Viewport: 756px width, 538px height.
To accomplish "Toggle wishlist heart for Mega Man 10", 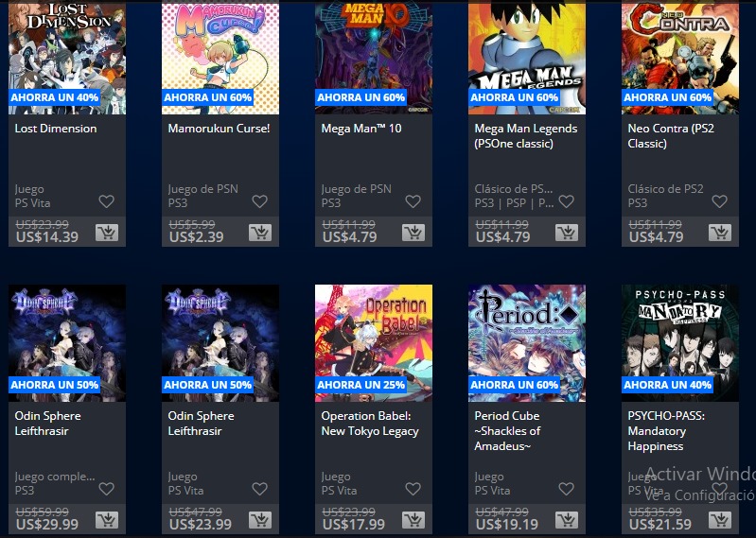I will [x=413, y=200].
